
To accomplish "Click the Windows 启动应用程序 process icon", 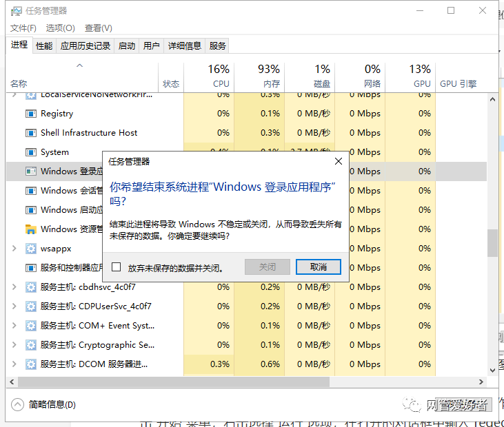I will click(x=31, y=210).
